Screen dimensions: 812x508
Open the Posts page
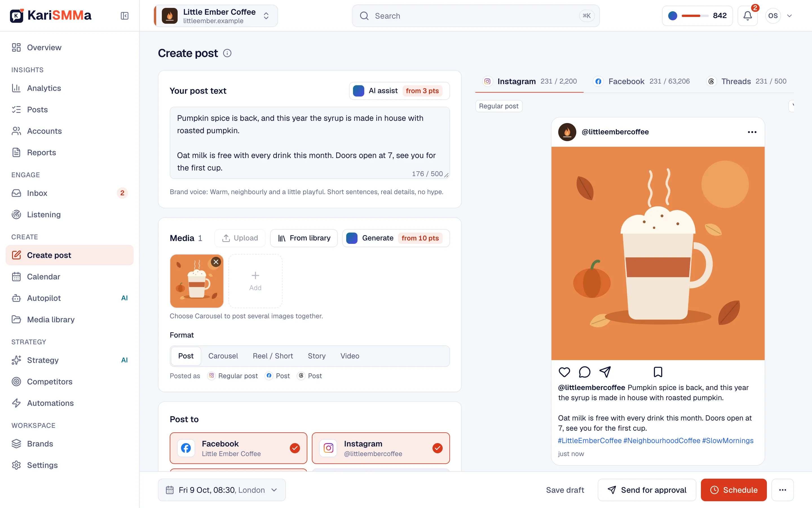[x=69, y=110]
